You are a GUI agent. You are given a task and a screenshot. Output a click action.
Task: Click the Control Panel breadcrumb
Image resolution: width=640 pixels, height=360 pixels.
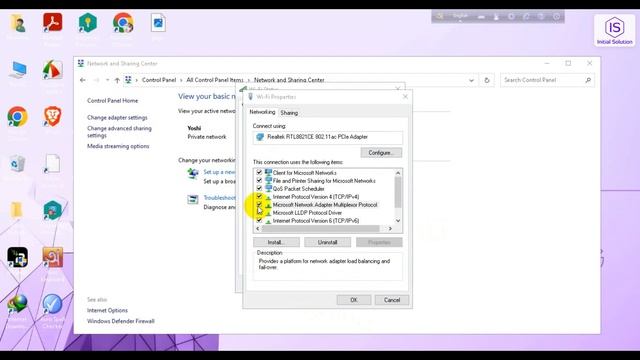(x=159, y=80)
